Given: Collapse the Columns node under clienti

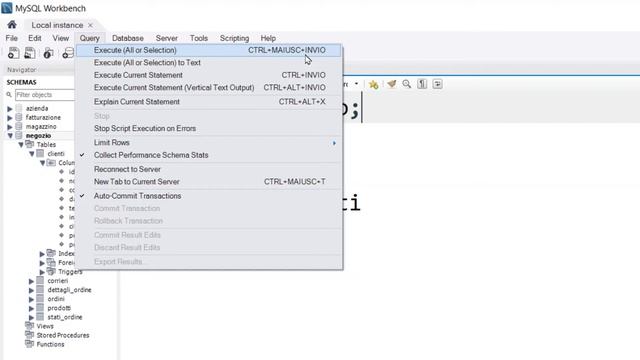Looking at the screenshot, I should click(x=42, y=163).
